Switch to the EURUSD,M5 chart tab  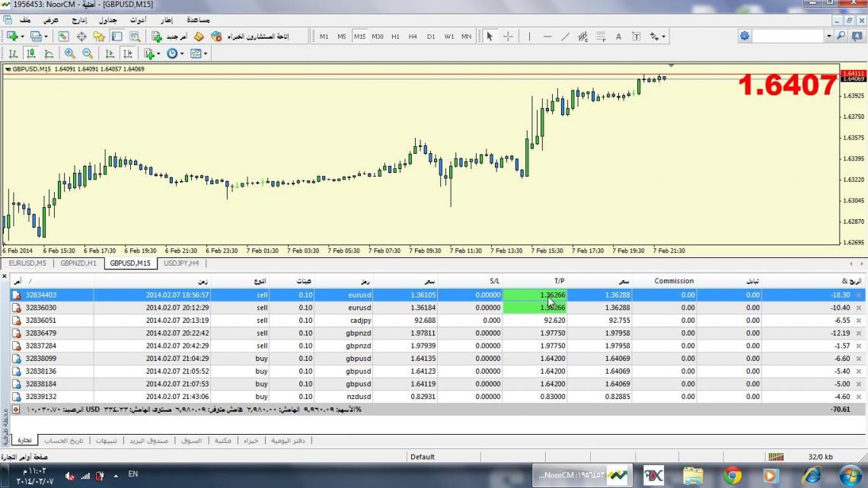(27, 263)
